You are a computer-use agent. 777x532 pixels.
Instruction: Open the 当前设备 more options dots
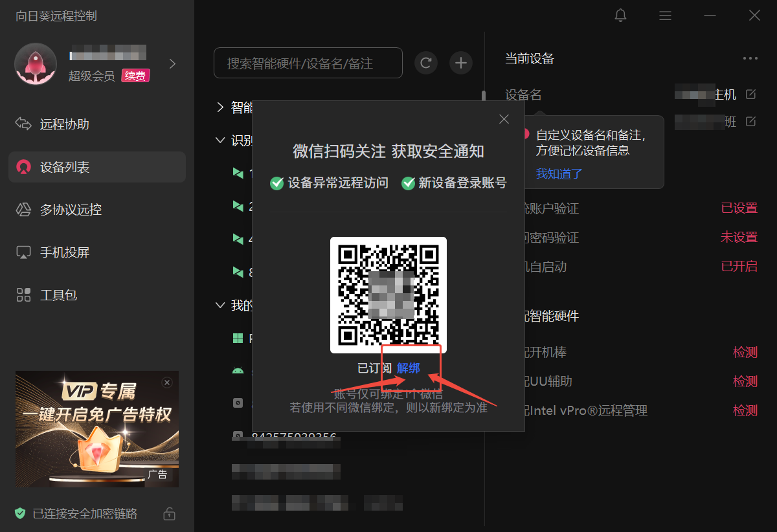(x=750, y=58)
